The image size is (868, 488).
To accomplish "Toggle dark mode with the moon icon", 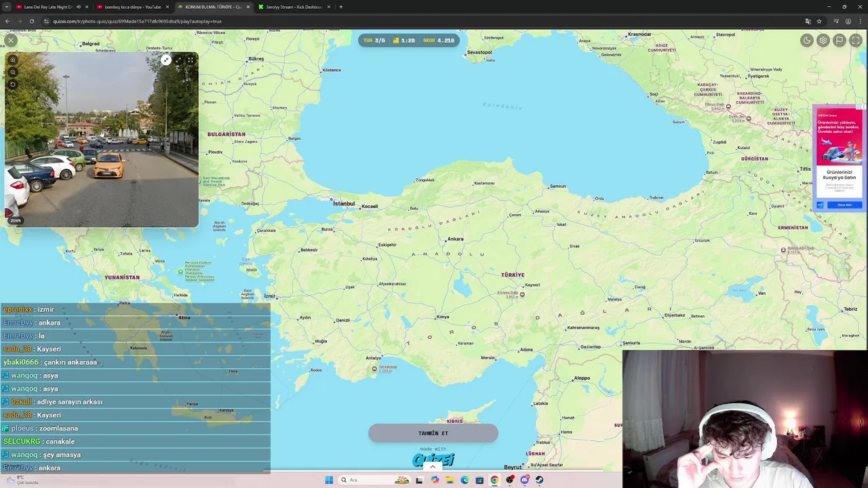I will coord(807,41).
